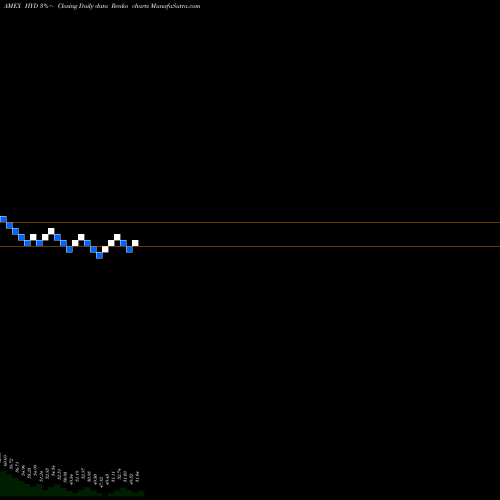The image size is (500, 500).
Task: Click the MunafaSutra.com text in chart title
Action: click(175, 6)
